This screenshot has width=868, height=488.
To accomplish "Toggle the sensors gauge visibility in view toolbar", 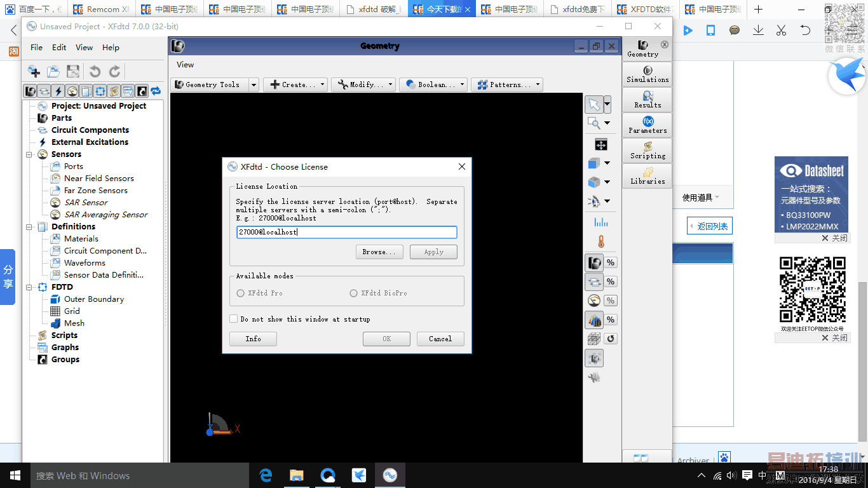I will [594, 301].
